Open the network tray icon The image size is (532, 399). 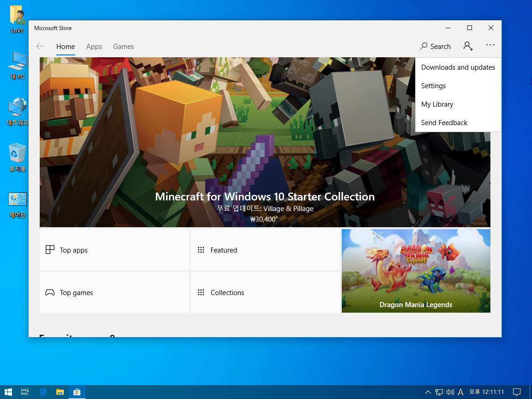[x=439, y=392]
